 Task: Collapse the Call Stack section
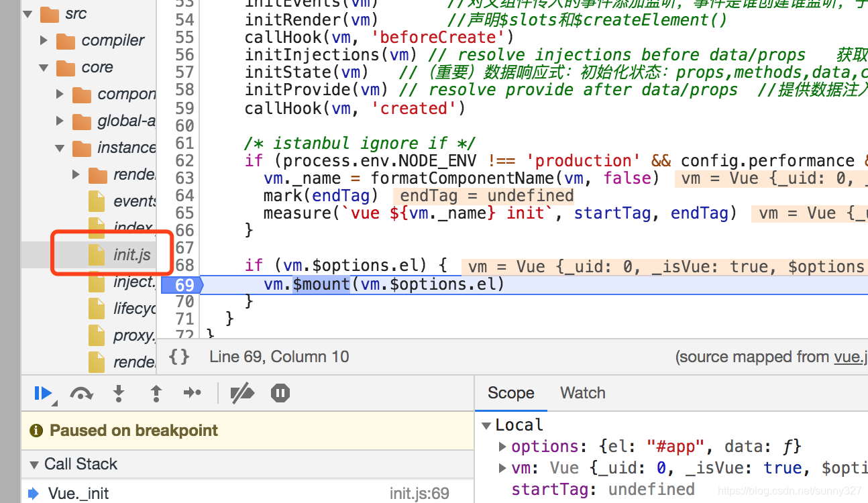34,464
